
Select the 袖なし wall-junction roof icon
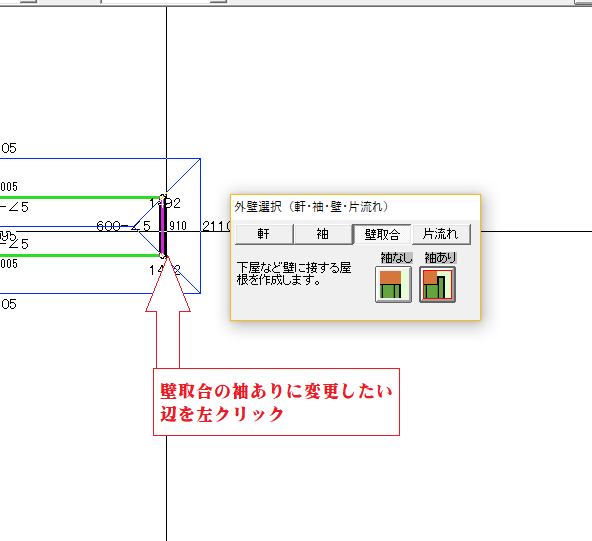[x=393, y=285]
